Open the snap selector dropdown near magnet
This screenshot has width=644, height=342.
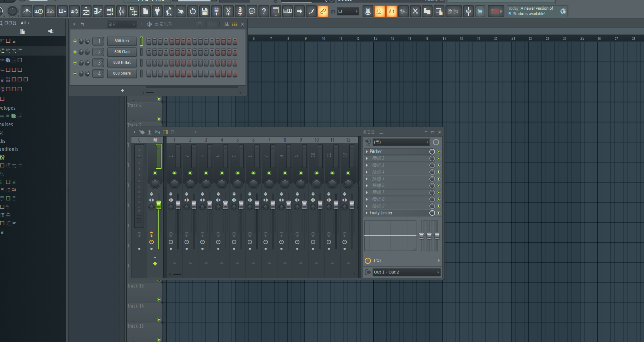tap(348, 11)
